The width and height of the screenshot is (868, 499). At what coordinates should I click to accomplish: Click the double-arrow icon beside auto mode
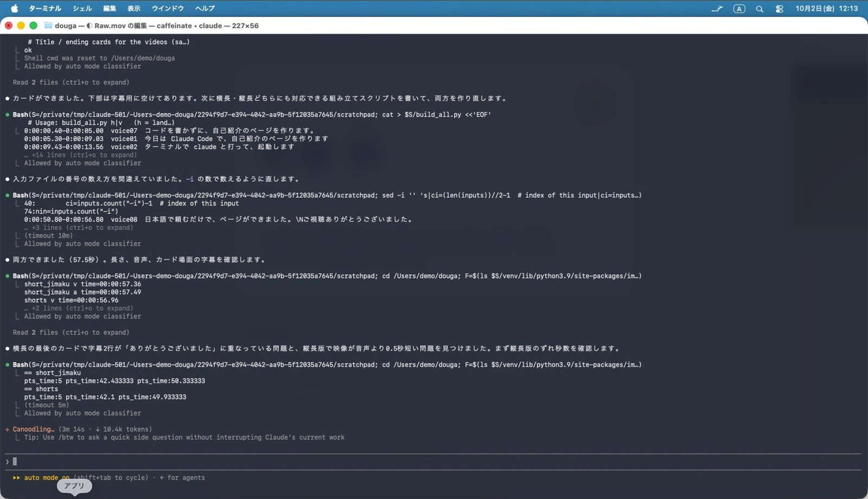[x=16, y=478]
